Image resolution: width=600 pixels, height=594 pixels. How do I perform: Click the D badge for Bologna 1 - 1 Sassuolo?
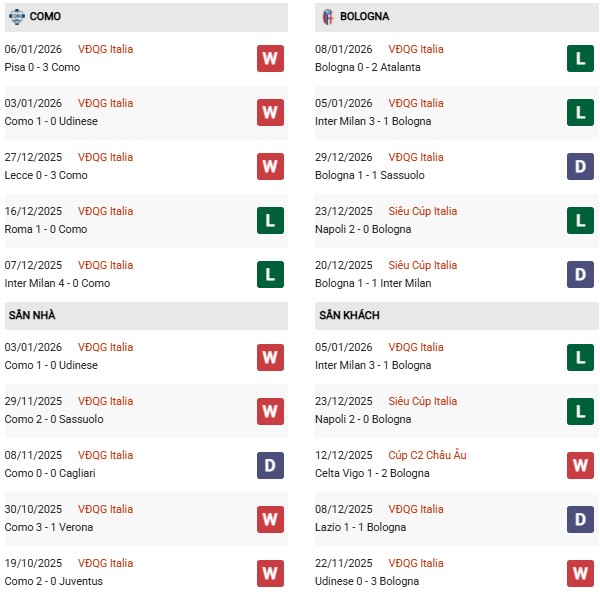(x=581, y=166)
